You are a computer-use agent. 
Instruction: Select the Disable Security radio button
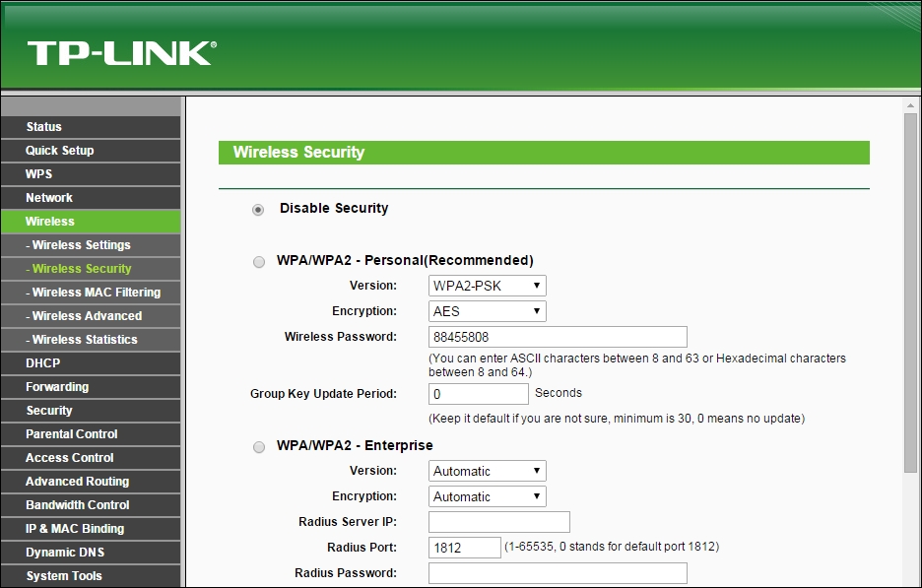258,209
